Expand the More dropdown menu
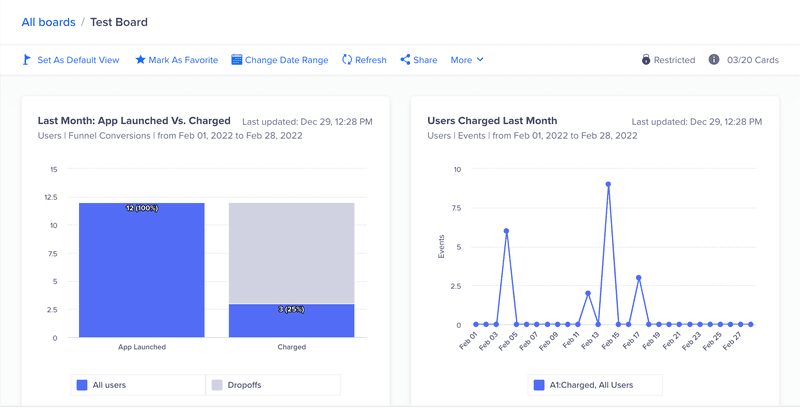Viewport: 800px width, 408px height. click(467, 60)
